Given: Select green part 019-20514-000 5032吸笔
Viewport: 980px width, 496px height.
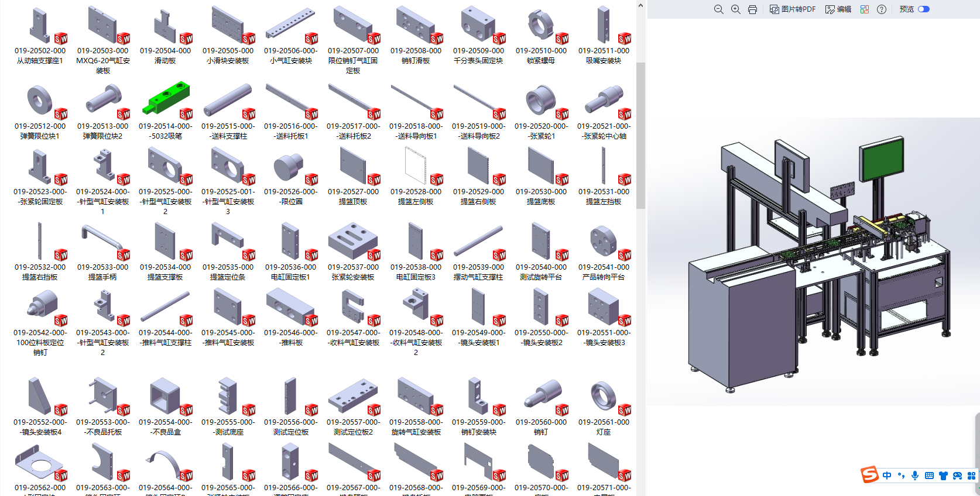Looking at the screenshot, I should (166, 111).
